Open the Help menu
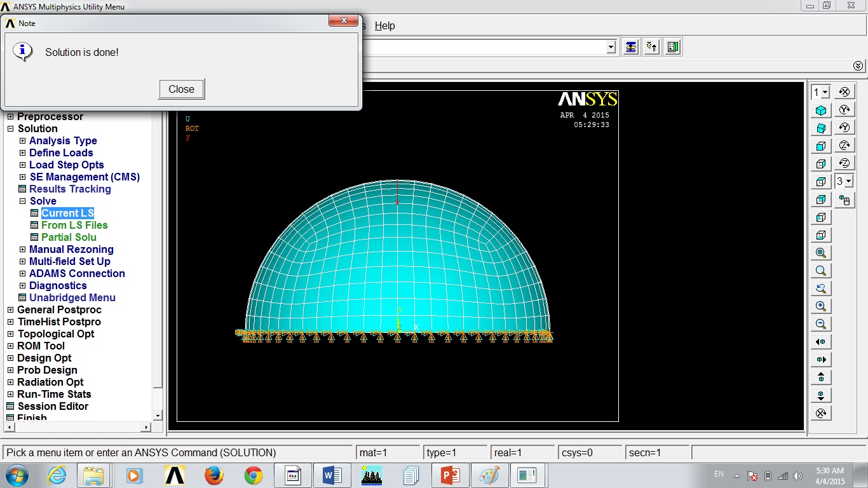Screen dimensions: 868x488 pos(384,26)
